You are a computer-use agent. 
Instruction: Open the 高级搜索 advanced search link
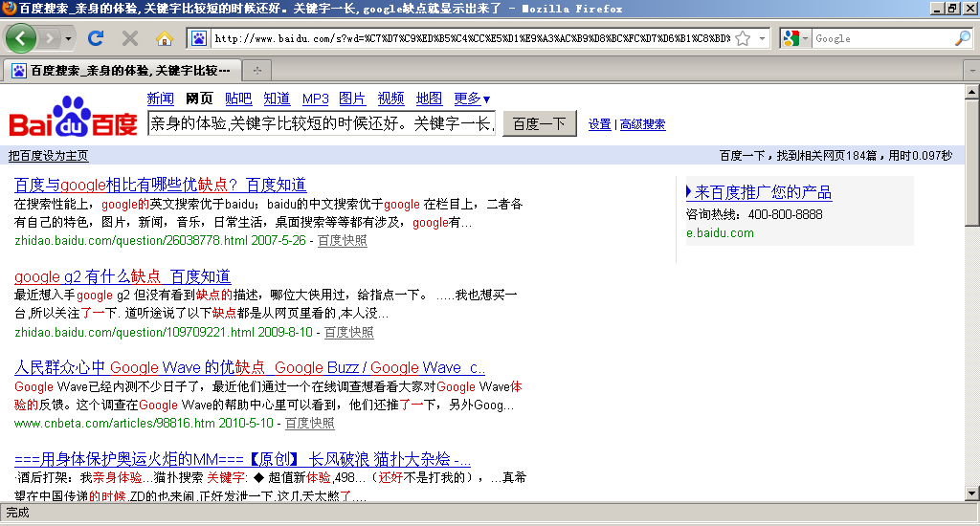tap(642, 124)
